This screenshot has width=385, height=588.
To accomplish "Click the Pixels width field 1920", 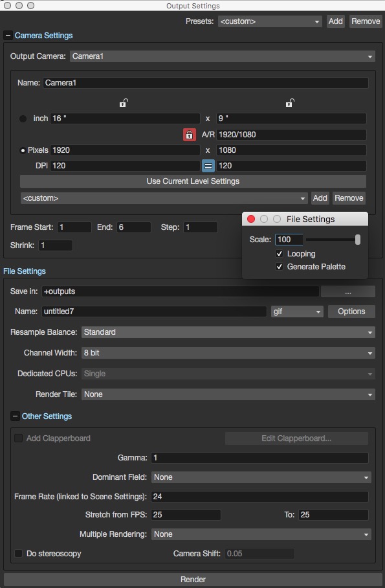I will pyautogui.click(x=125, y=150).
